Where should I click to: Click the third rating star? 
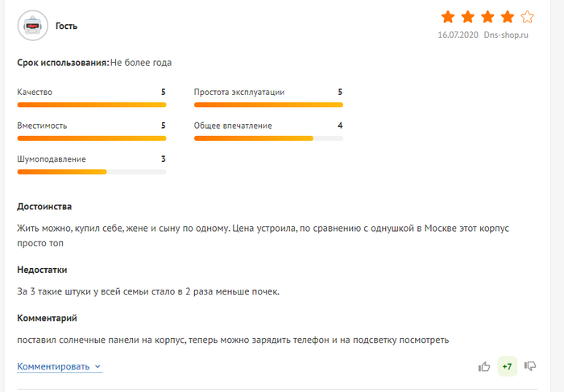(487, 17)
